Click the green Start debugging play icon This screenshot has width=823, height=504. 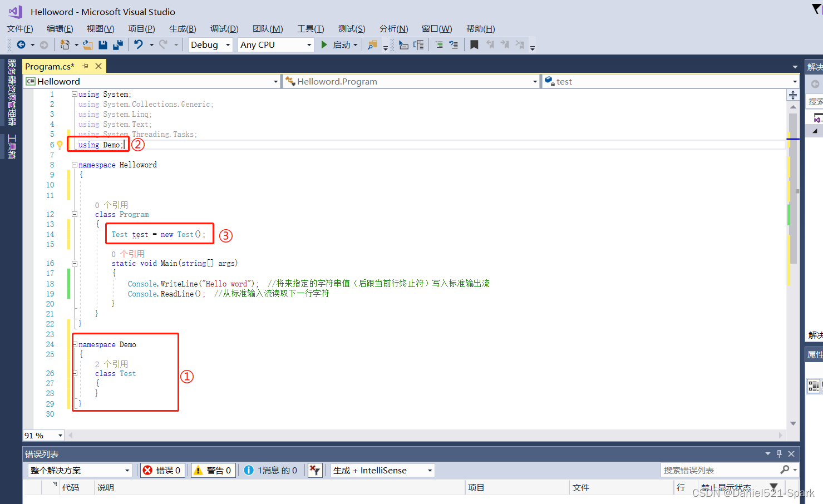point(324,45)
